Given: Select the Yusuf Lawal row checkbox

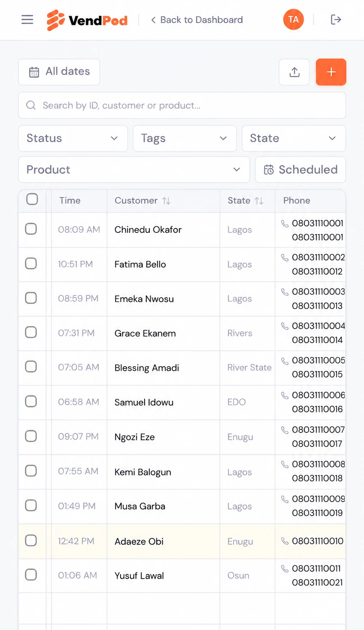Looking at the screenshot, I should [31, 575].
